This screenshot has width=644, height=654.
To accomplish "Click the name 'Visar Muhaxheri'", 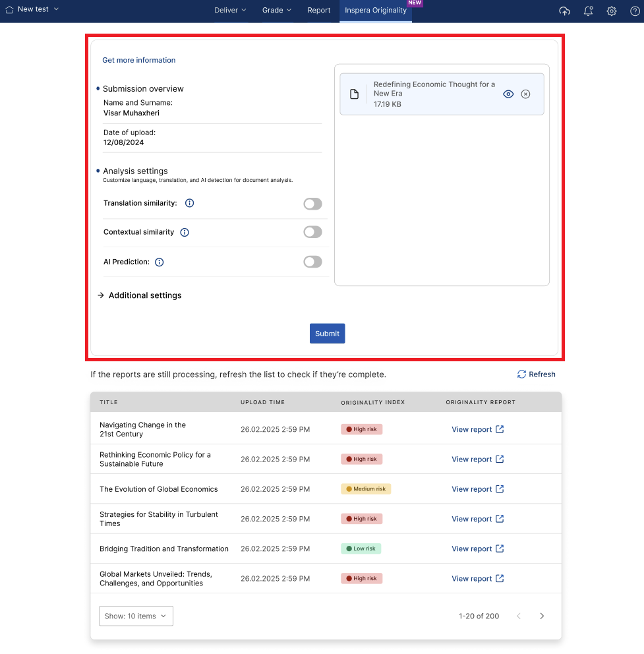I will pos(131,113).
